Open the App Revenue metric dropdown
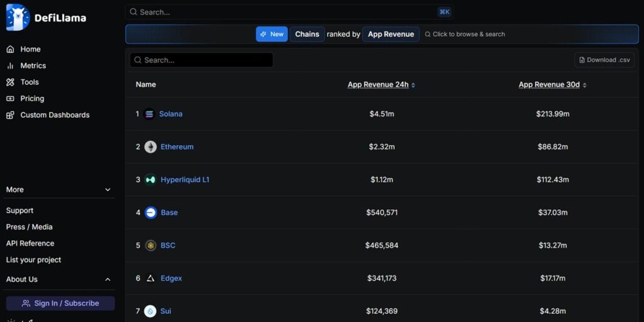 tap(391, 34)
